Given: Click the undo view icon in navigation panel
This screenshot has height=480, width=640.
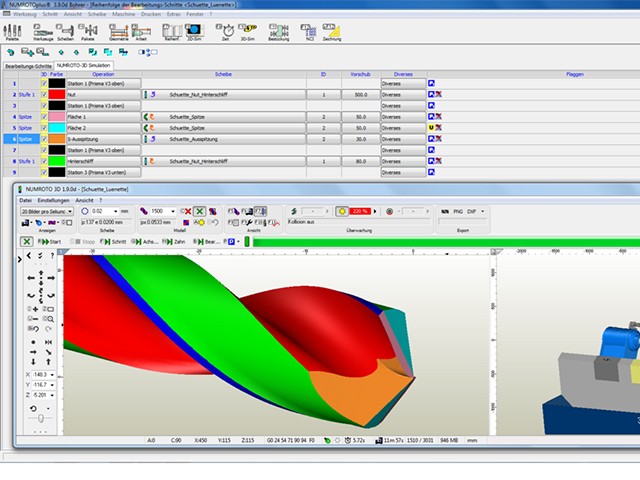Looking at the screenshot, I should (34, 329).
